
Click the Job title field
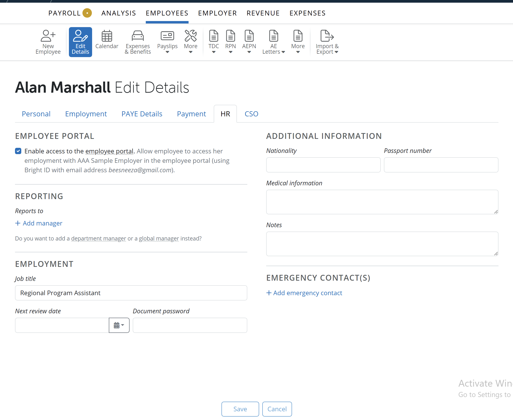coord(131,293)
